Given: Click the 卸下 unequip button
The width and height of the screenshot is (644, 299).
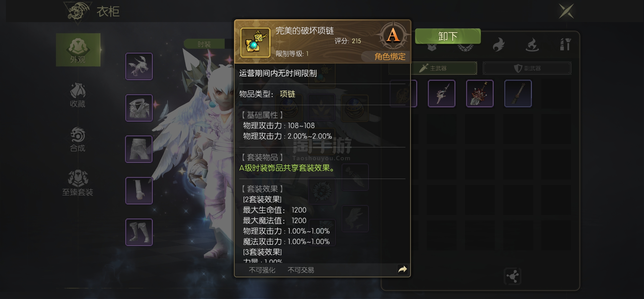Looking at the screenshot, I should [x=448, y=36].
